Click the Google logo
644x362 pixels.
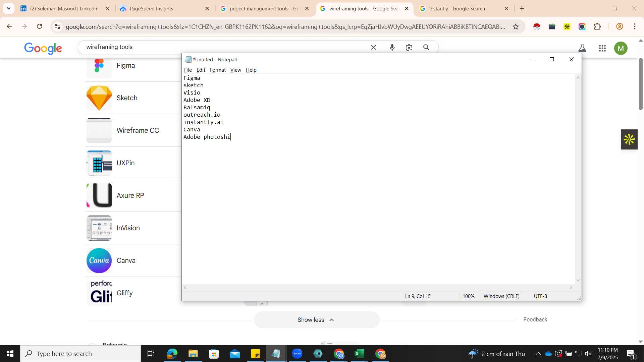(43, 48)
